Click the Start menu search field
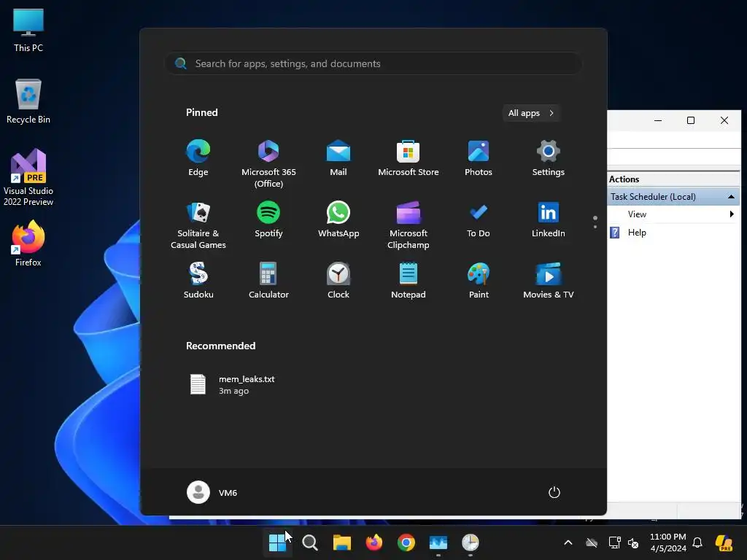The width and height of the screenshot is (747, 560). 373,64
